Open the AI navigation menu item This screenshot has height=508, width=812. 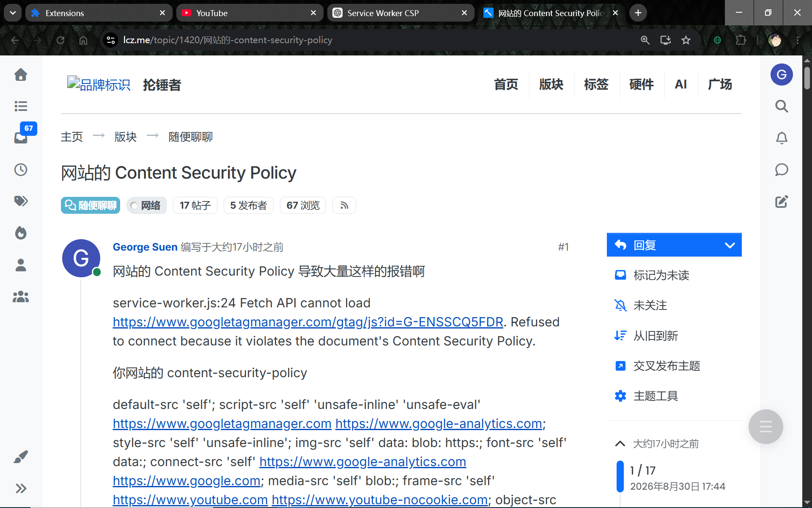[x=681, y=85]
